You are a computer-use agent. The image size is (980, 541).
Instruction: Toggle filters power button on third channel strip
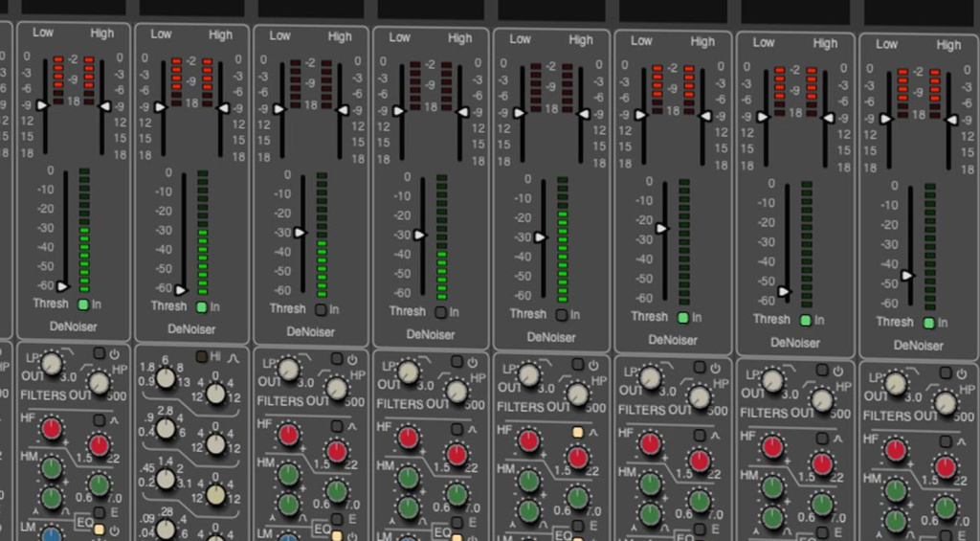(338, 358)
